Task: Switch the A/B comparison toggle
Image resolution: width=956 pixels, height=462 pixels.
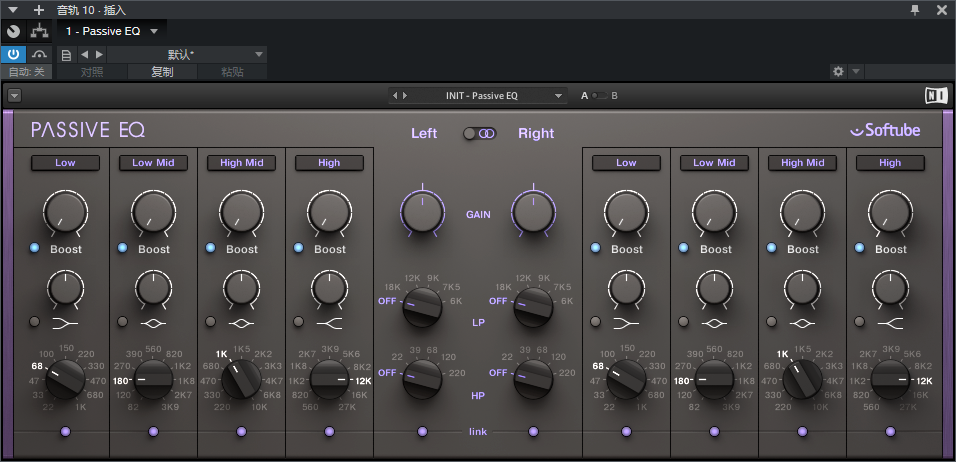Action: pos(599,96)
